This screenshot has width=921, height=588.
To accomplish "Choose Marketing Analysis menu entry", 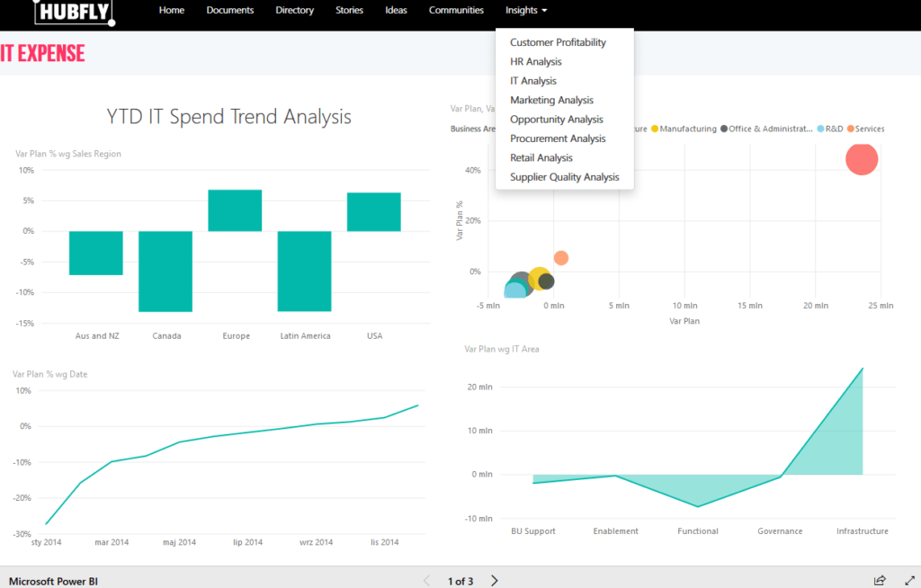I will 551,100.
